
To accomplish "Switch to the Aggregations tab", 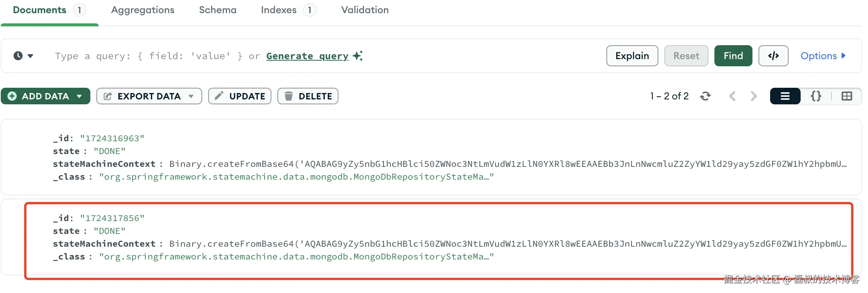I will (x=143, y=10).
